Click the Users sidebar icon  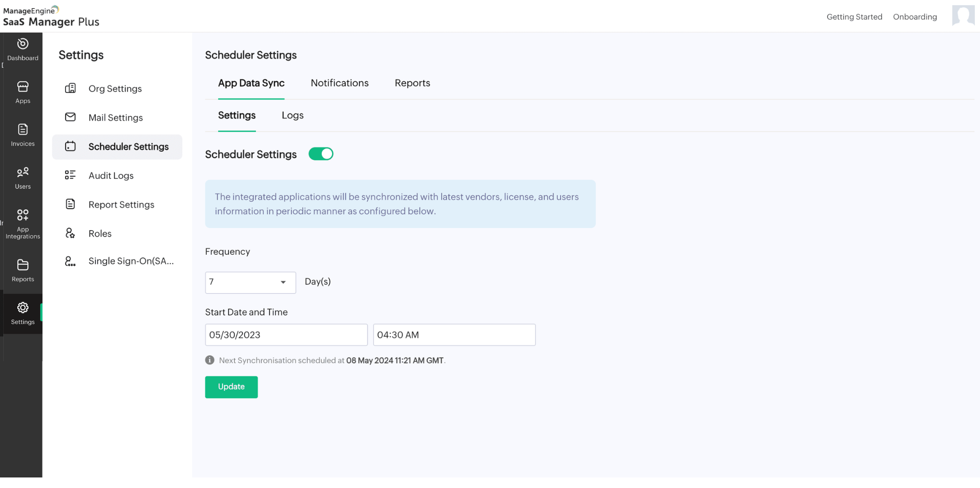(22, 177)
